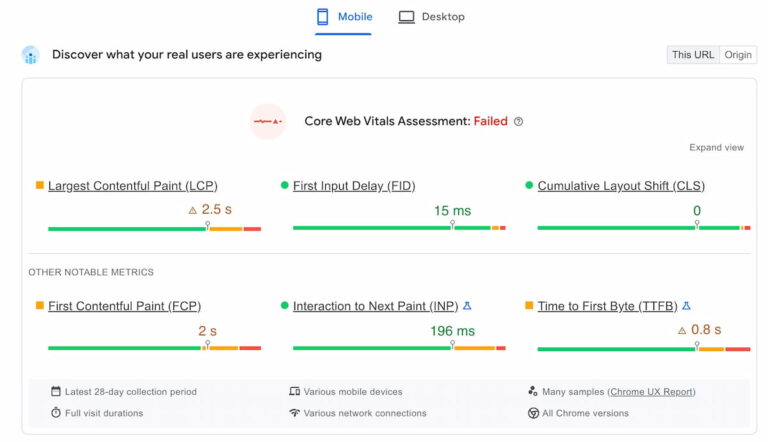Switch to the Mobile tab
The width and height of the screenshot is (768, 442).
[343, 17]
